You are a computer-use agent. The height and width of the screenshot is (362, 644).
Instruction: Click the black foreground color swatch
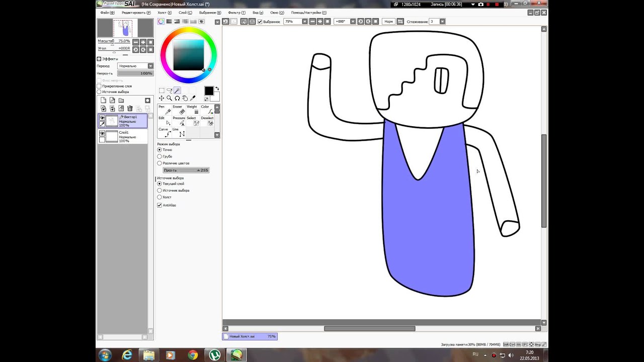click(x=209, y=91)
